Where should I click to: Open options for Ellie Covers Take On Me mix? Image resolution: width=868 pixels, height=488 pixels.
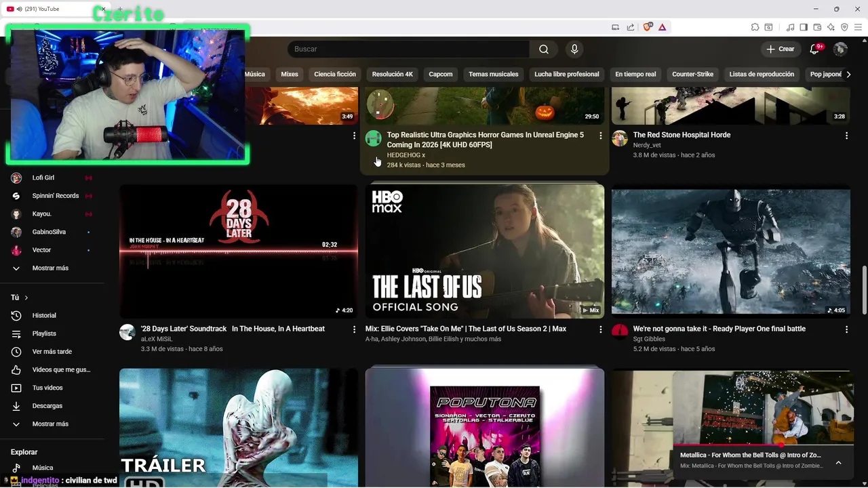[600, 329]
